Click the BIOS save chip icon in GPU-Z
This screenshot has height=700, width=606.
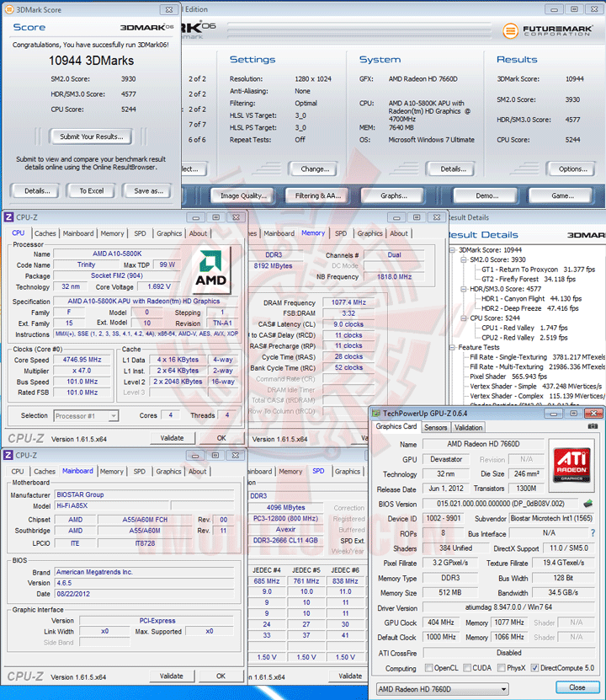click(587, 504)
